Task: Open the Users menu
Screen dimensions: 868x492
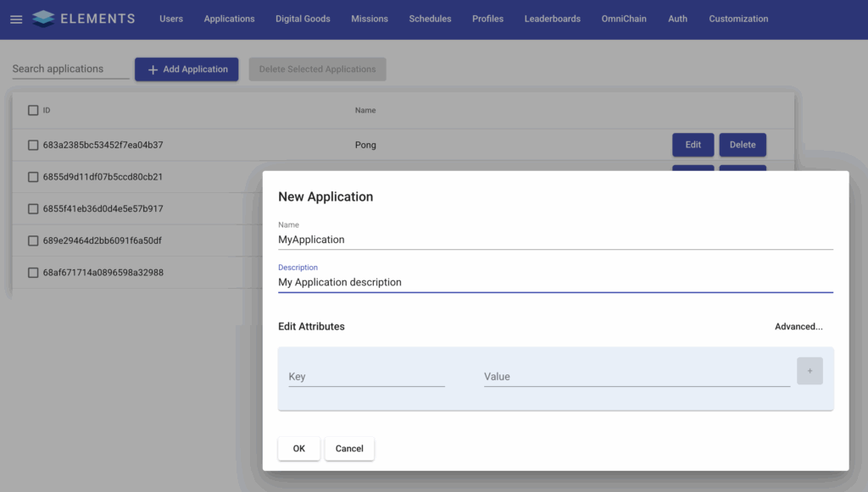Action: (x=171, y=19)
